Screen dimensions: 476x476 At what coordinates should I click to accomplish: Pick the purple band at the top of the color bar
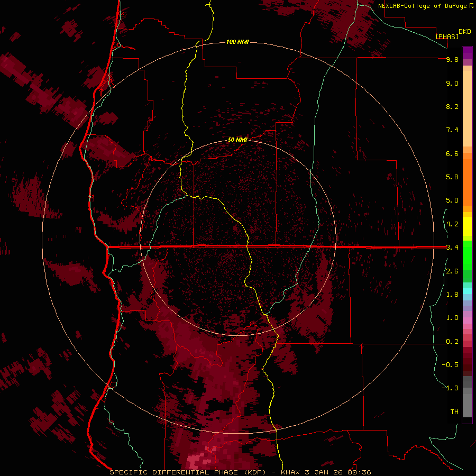[x=467, y=53]
